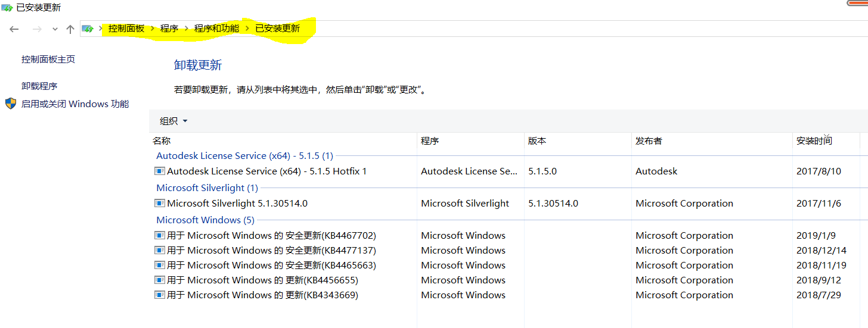Collapse the Autodesk License Service group header

(x=244, y=156)
